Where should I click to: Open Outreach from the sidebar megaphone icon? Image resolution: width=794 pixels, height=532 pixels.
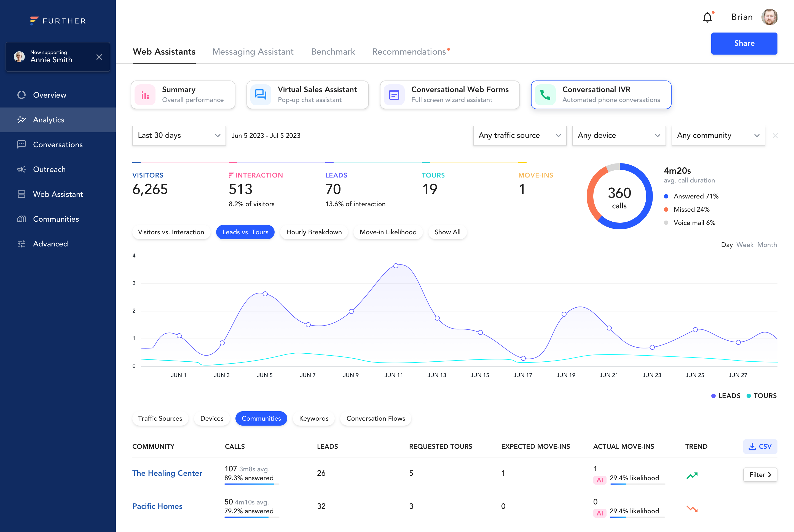coord(22,169)
